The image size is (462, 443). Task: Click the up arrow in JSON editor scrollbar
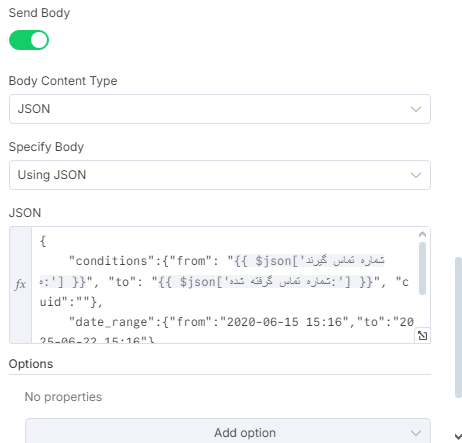coord(422,234)
